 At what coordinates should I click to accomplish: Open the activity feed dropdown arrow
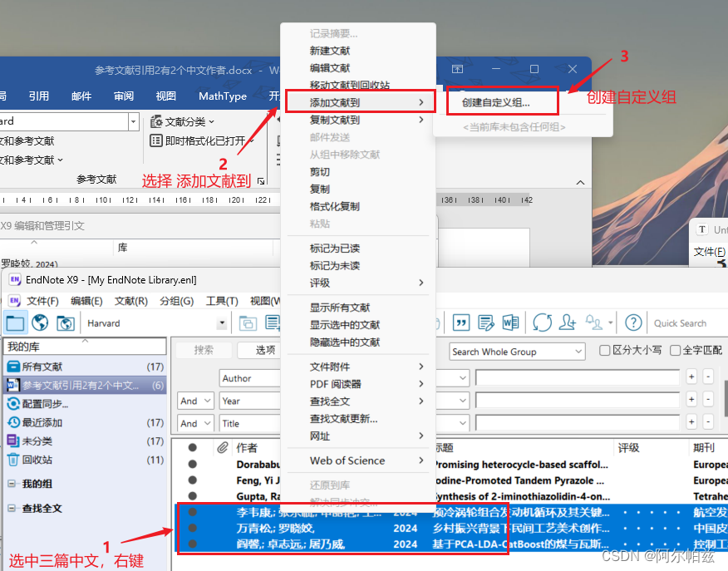point(610,322)
